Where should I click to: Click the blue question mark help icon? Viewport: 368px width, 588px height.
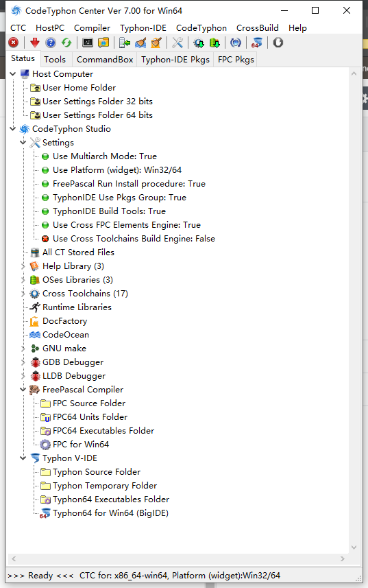[51, 43]
